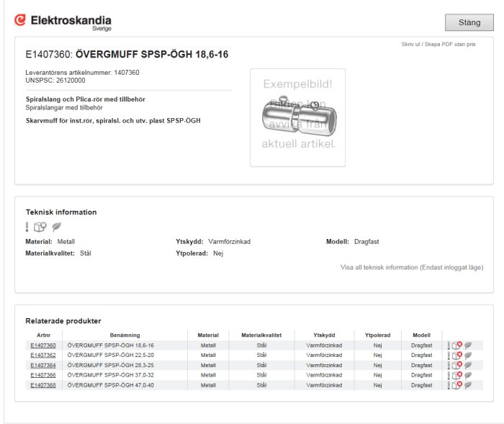The width and height of the screenshot is (504, 424).
Task: Click leaf icon under Teknisk information
Action: (x=57, y=227)
